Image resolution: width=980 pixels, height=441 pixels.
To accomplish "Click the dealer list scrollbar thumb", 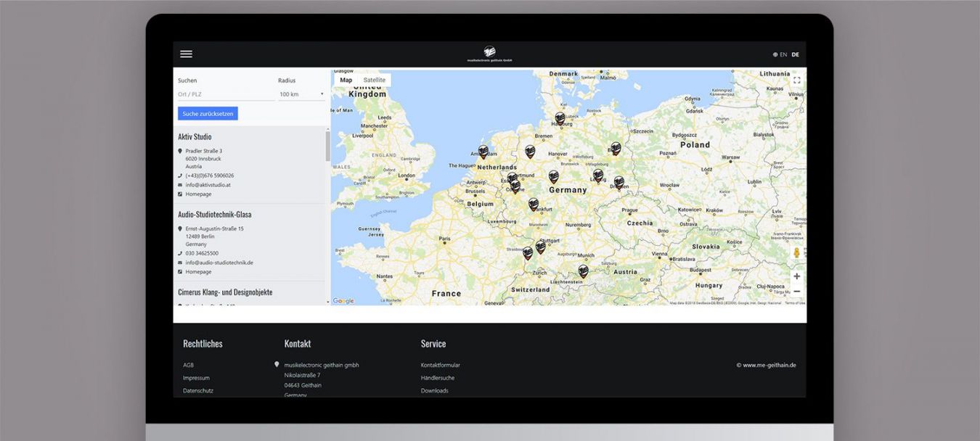I will coord(328,146).
